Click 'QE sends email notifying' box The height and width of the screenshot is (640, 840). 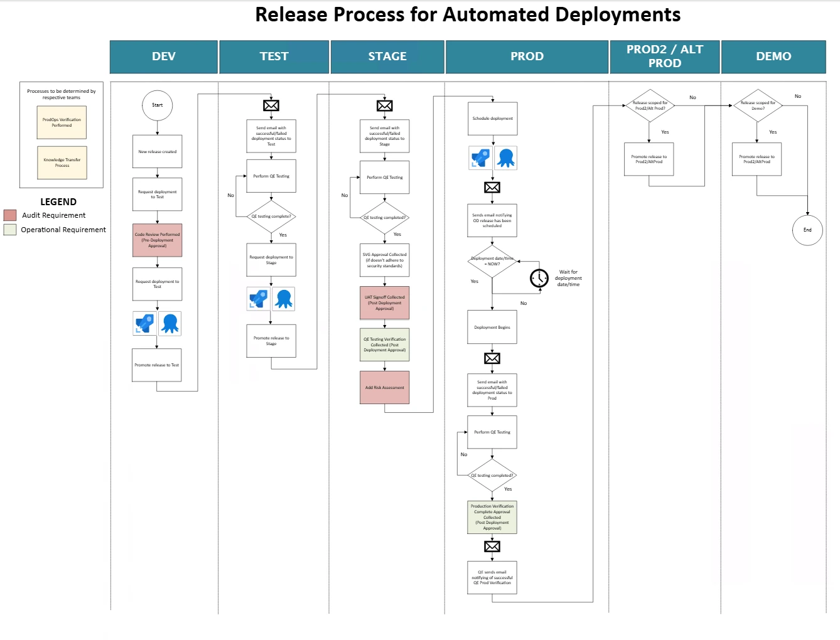(492, 577)
